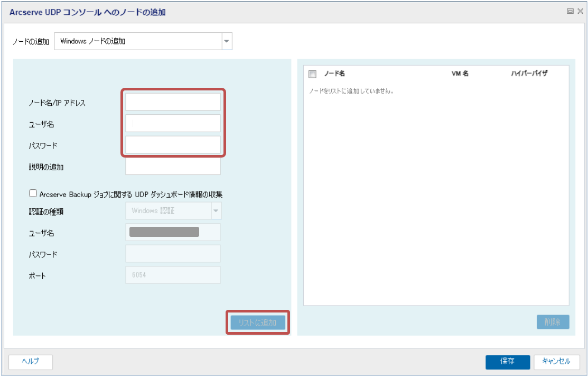Click the 保存 button

(x=507, y=362)
